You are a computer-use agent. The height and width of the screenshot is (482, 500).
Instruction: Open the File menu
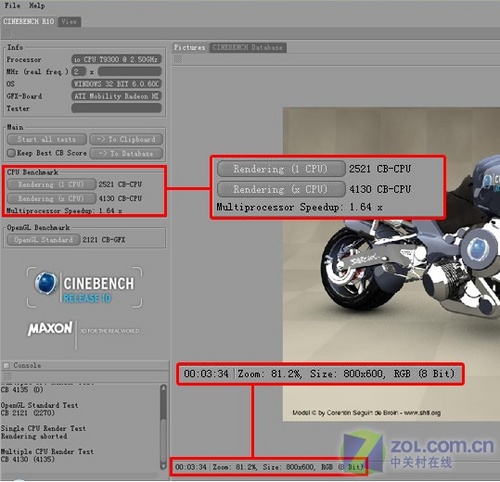tap(12, 6)
